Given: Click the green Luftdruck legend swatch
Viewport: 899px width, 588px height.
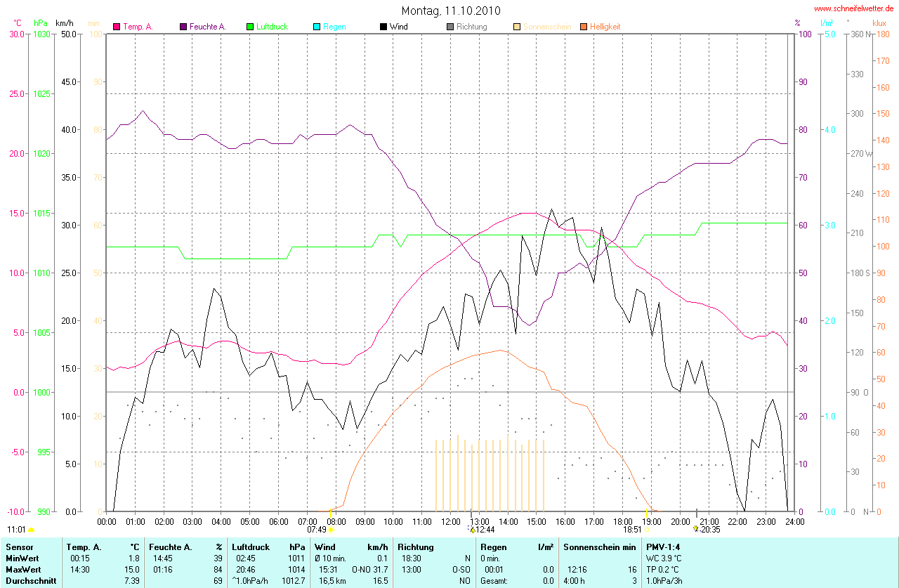Looking at the screenshot, I should pos(250,27).
